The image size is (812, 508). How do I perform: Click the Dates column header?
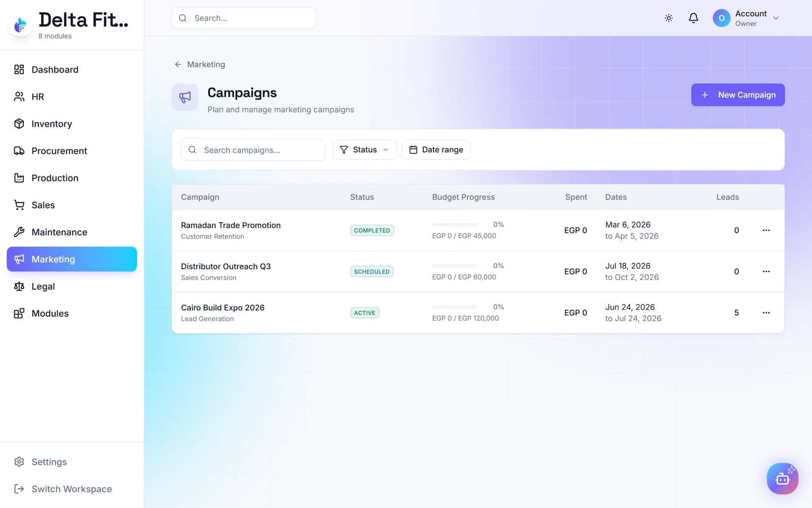pyautogui.click(x=616, y=197)
